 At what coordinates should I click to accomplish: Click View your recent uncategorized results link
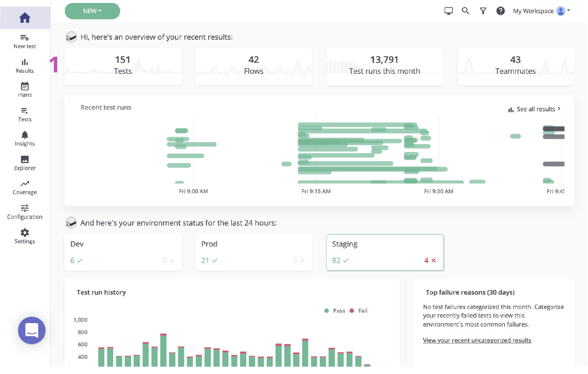click(x=477, y=340)
